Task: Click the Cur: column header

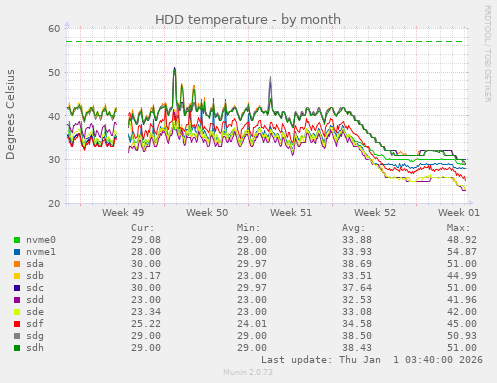Action: point(143,228)
